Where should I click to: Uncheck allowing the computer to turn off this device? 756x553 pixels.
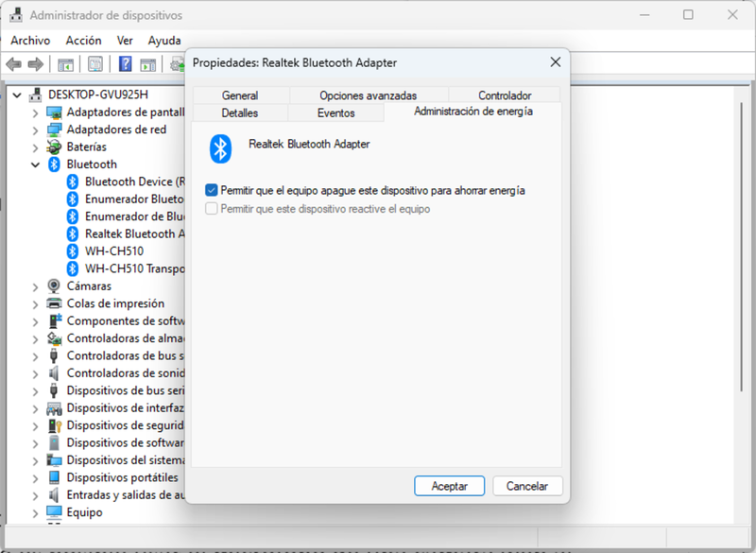tap(211, 190)
